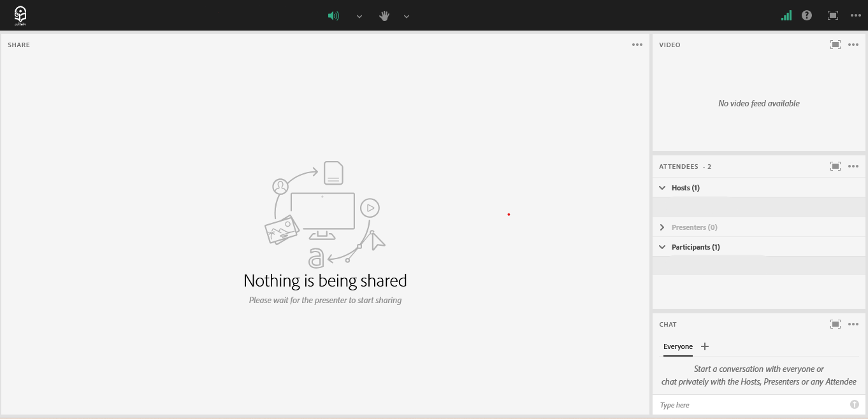Screen dimensions: 868x419
Task: Open the Help question mark icon
Action: 807,15
